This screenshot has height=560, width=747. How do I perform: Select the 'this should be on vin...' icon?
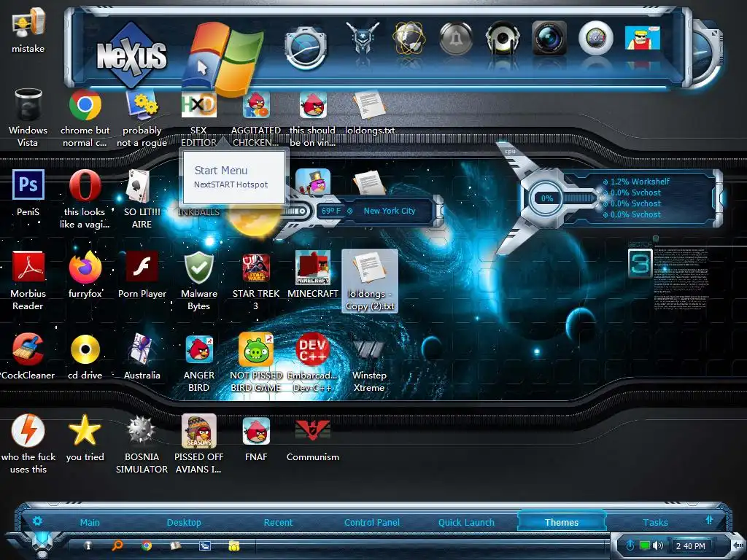[312, 117]
